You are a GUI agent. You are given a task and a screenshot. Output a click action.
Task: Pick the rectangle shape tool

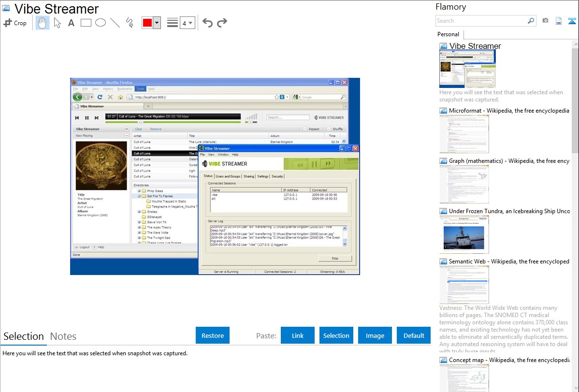[x=86, y=23]
